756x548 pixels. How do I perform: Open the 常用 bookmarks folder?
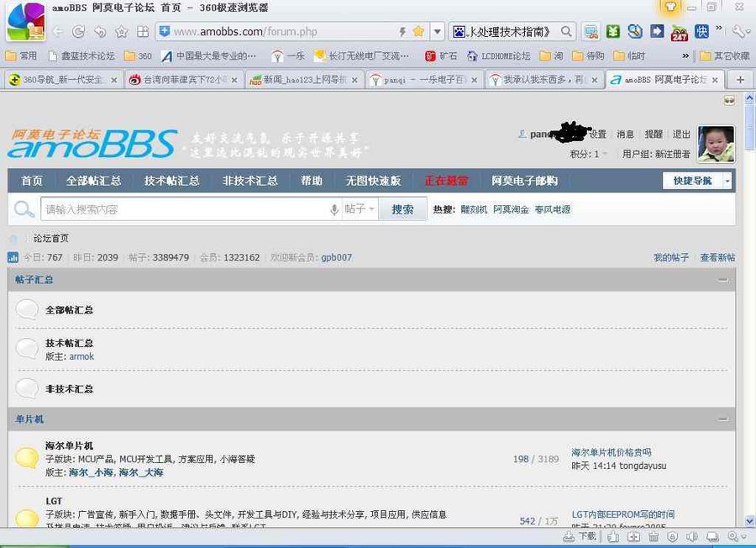click(x=21, y=56)
